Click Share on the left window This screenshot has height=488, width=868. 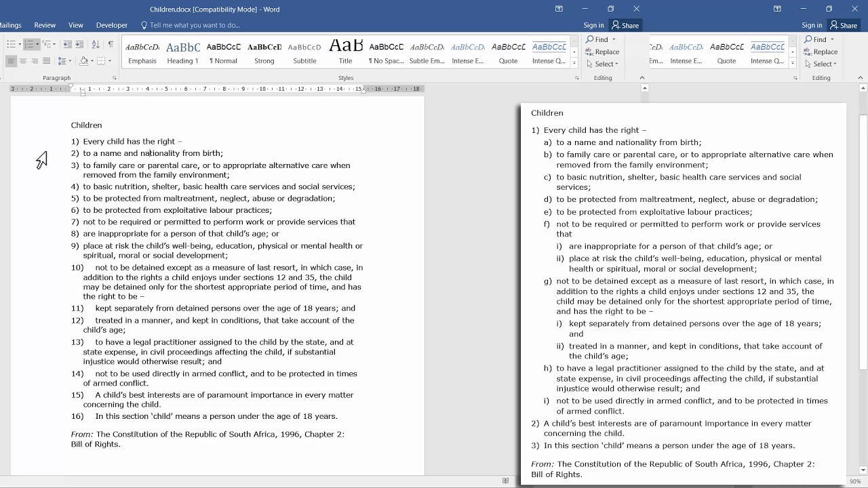625,25
